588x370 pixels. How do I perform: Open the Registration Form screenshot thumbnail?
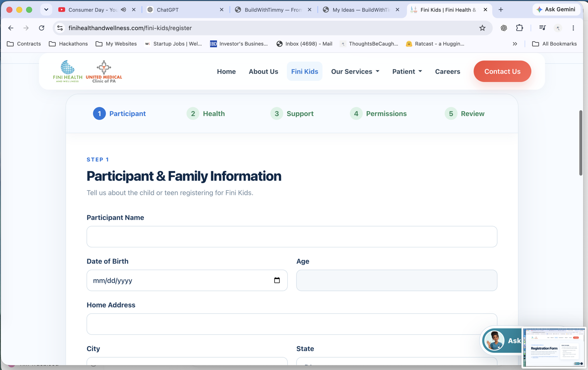(554, 347)
